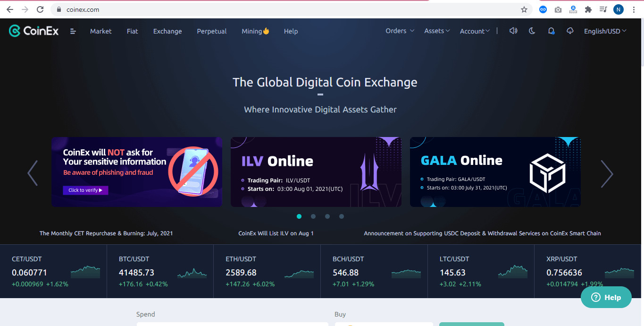Open the browser extensions puzzle icon
Screen dimensions: 644x326
point(588,9)
